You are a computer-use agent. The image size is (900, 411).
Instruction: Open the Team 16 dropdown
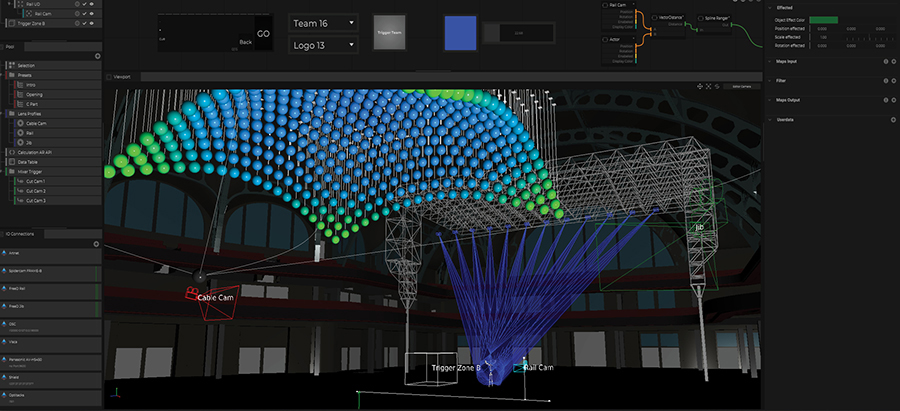(x=323, y=22)
